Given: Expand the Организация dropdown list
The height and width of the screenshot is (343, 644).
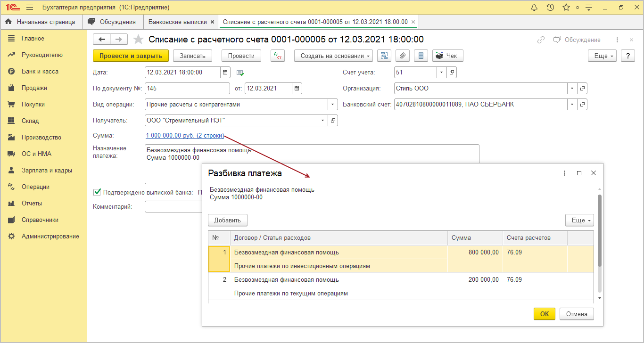Looking at the screenshot, I should pos(572,89).
